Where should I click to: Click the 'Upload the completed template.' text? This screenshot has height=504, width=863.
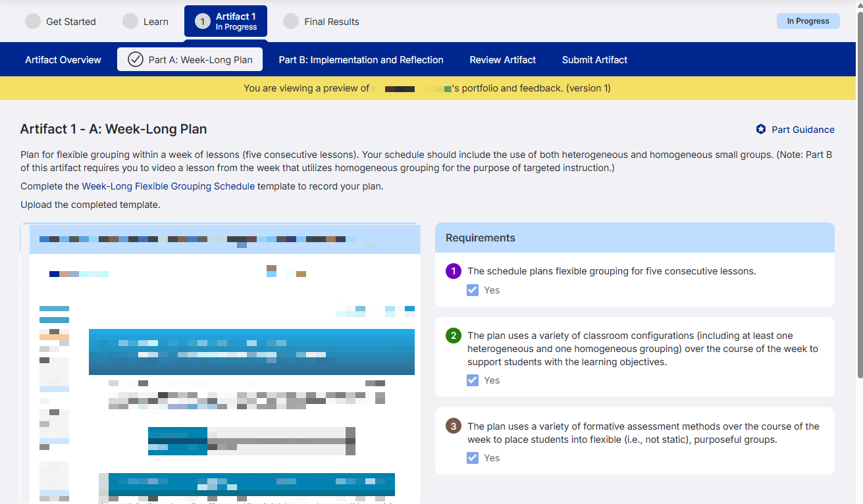[x=90, y=205]
